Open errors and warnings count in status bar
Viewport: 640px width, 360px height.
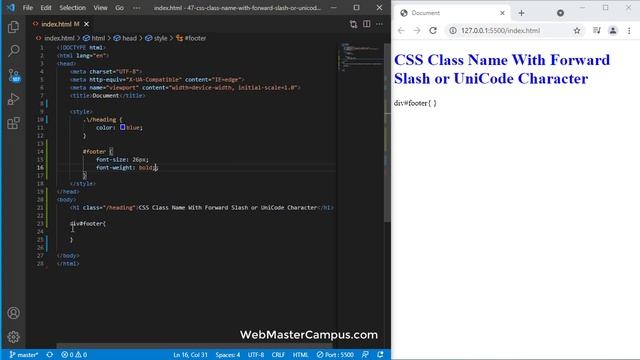coord(74,355)
